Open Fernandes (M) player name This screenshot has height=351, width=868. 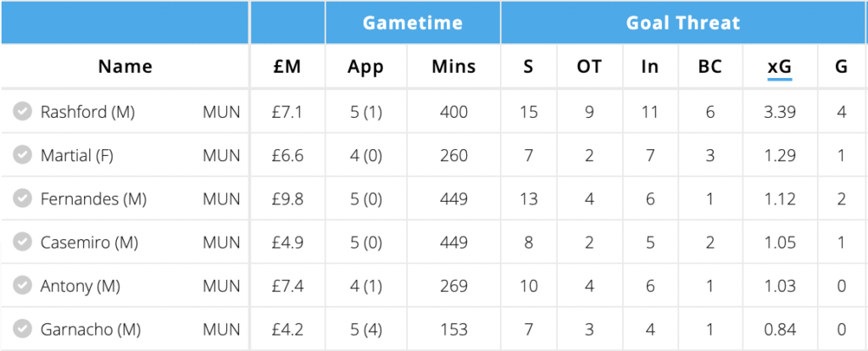(93, 198)
